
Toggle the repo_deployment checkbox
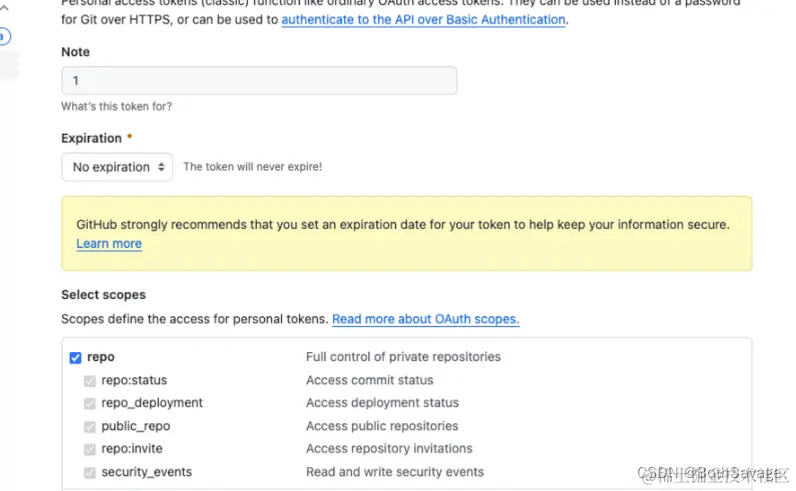tap(90, 403)
